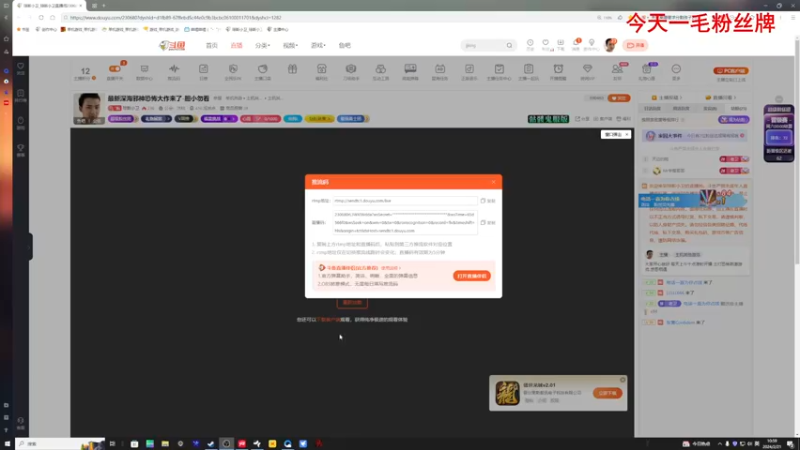Open the usage instructions link in dialog

[x=390, y=268]
